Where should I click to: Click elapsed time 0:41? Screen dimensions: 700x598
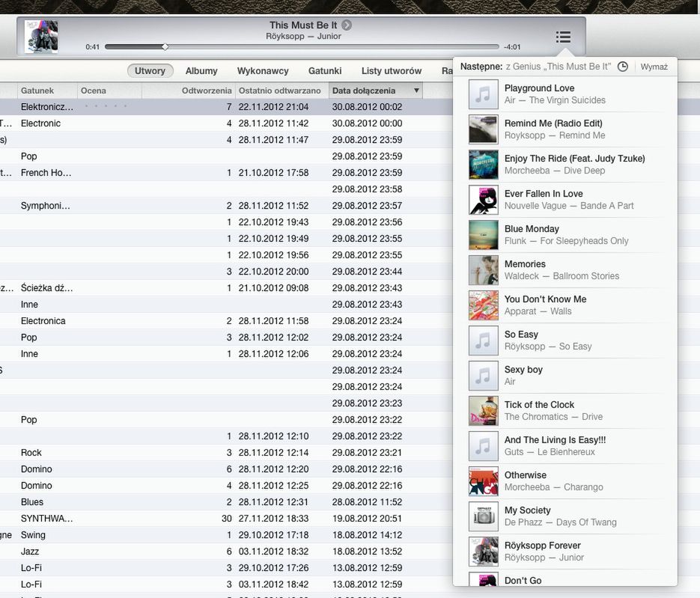(x=92, y=47)
